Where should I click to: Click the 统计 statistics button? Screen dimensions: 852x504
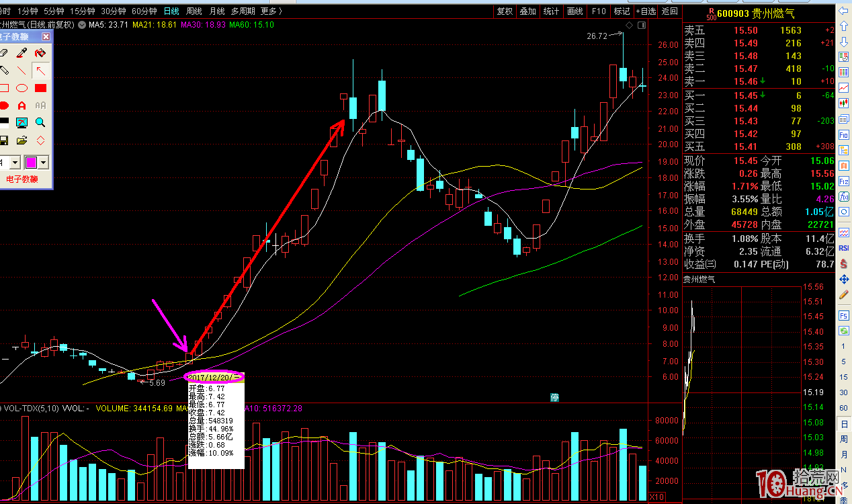(x=551, y=11)
